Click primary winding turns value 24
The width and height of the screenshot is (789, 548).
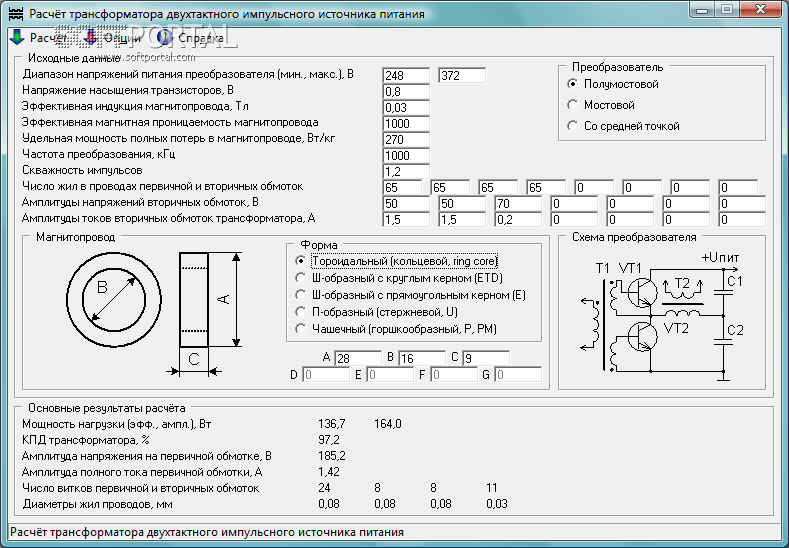point(324,488)
